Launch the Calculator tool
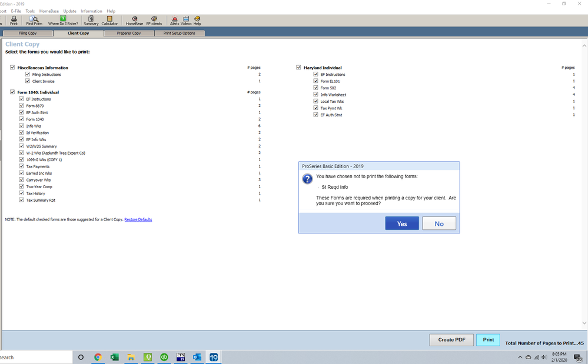Viewport: 588px width, 364px height. coord(109,21)
